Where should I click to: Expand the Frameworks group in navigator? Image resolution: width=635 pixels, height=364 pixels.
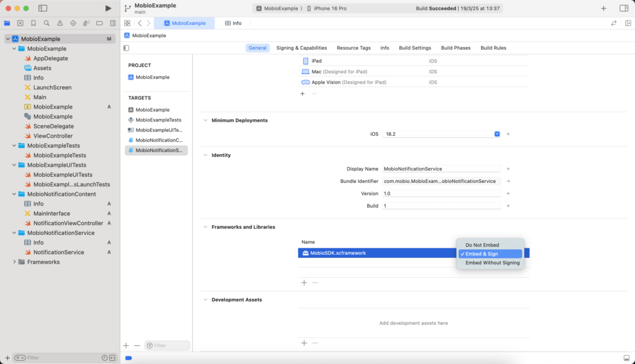point(14,262)
